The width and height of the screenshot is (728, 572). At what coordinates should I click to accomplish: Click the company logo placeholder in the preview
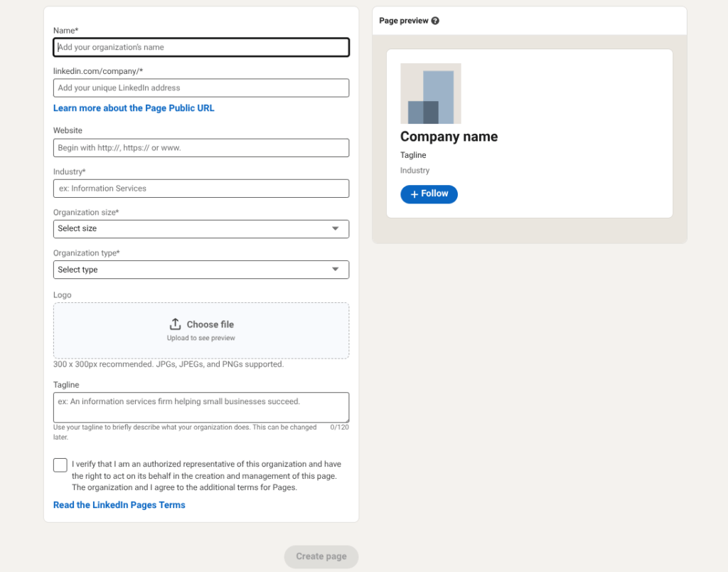430,93
